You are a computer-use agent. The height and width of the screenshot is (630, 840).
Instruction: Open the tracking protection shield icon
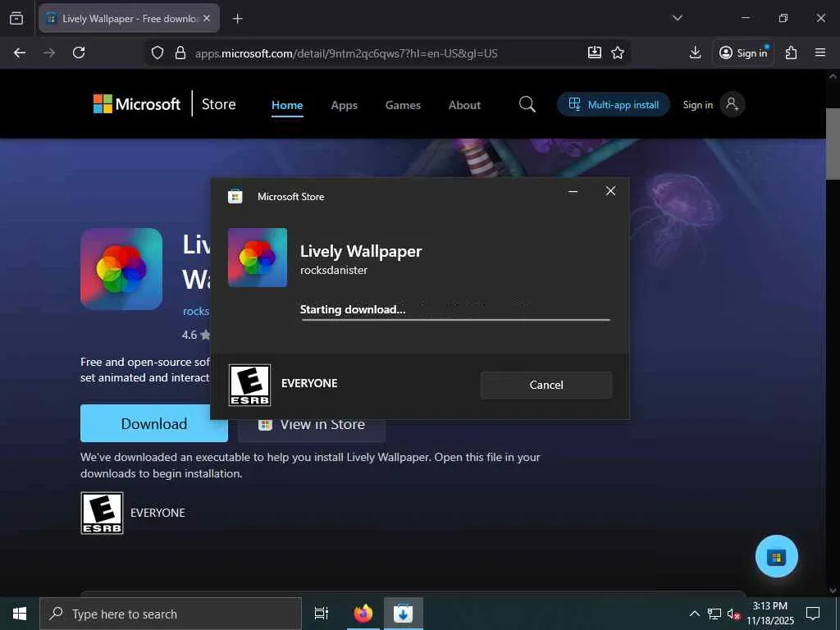click(157, 53)
